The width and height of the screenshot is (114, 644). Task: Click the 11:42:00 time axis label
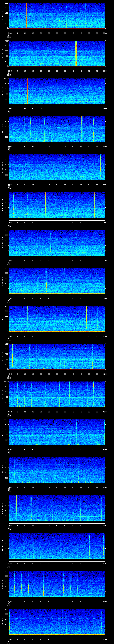pyautogui.click(x=9, y=450)
